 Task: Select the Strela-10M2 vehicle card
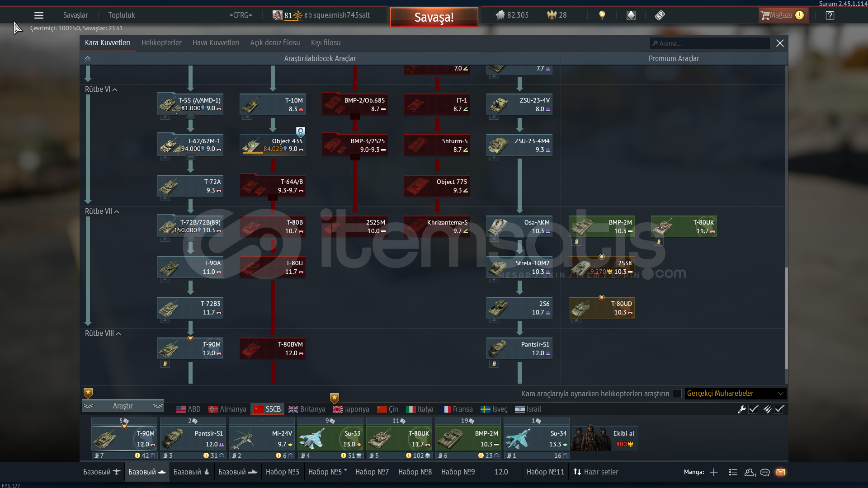coord(519,267)
